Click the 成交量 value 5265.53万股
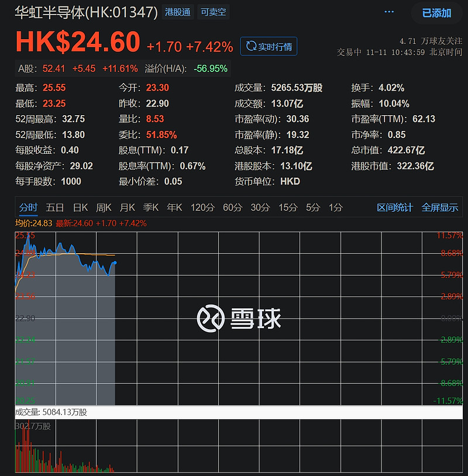Screen dimensions: 468x476 [297, 88]
